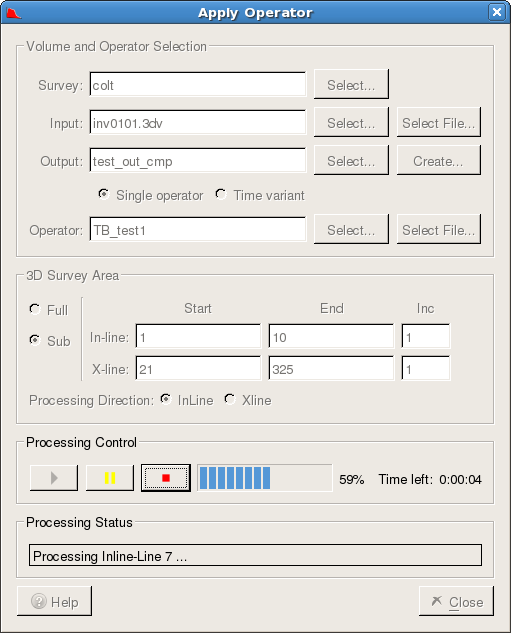The image size is (511, 633).
Task: Click the In-line End field showing 10
Action: click(x=331, y=336)
